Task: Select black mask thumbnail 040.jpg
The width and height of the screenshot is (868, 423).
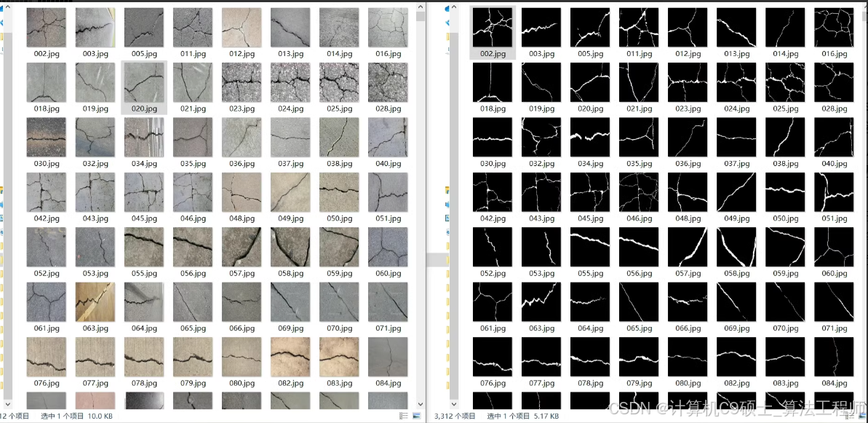Action: [835, 138]
